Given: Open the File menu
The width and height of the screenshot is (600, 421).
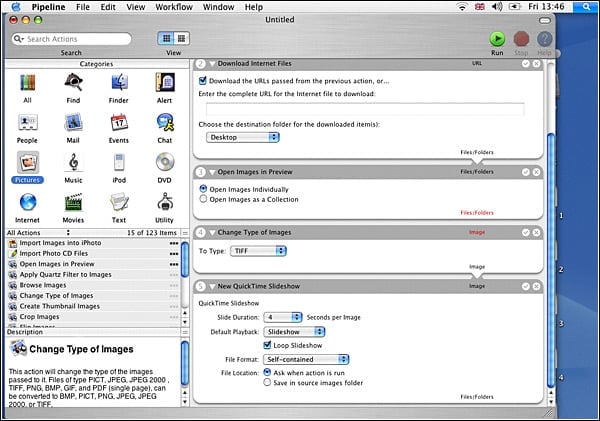Looking at the screenshot, I should coord(83,7).
